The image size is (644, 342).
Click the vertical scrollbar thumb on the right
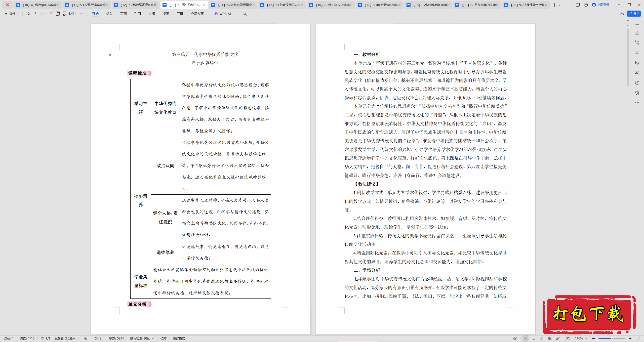628,57
